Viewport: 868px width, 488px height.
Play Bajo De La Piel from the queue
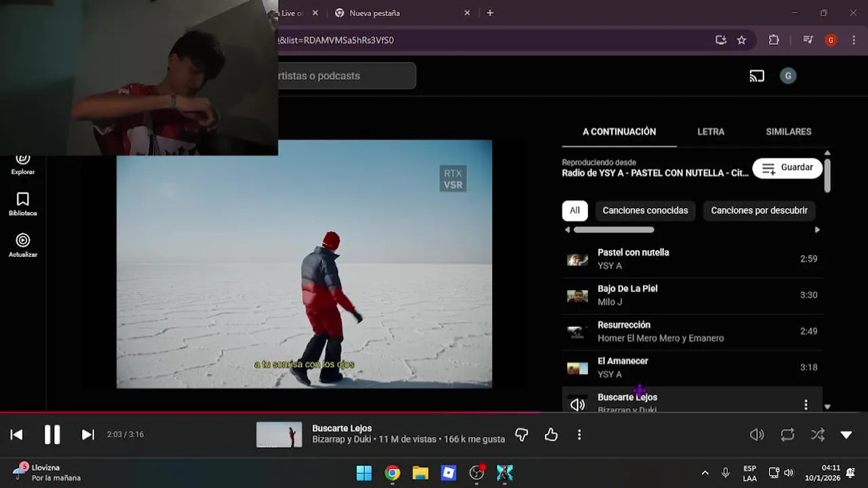pos(692,296)
